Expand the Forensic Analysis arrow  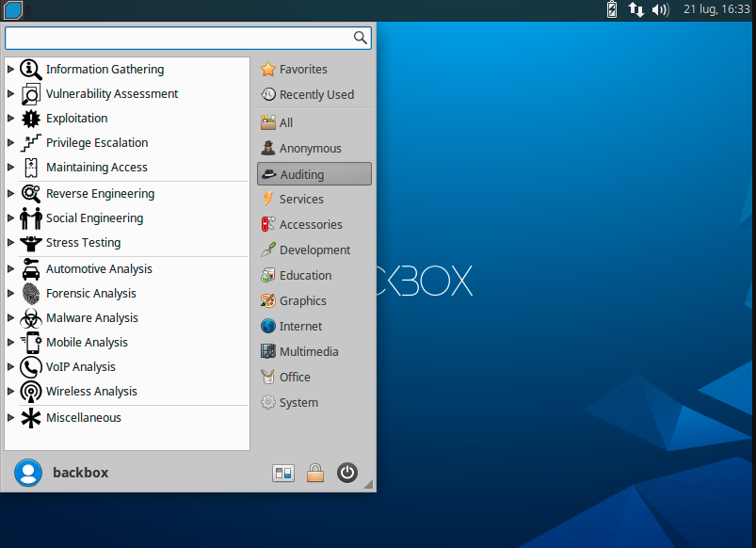pos(10,294)
